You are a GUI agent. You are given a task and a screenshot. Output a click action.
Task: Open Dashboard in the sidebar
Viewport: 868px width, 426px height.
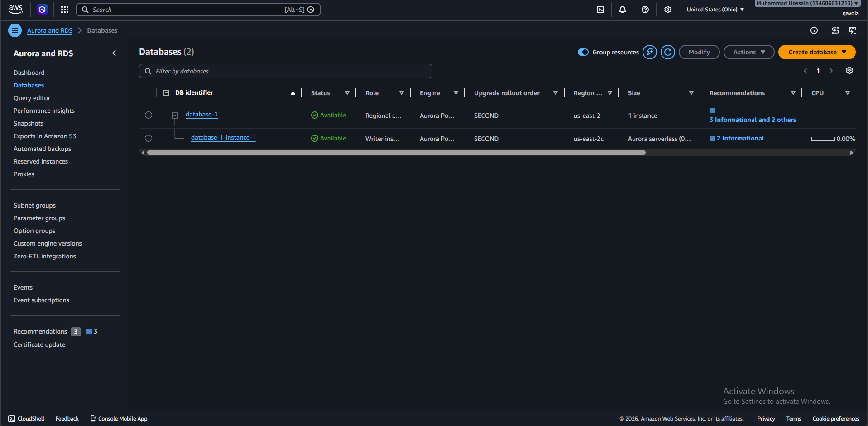tap(29, 73)
